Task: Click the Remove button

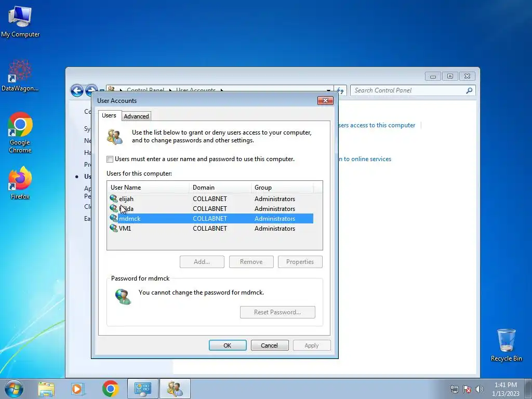Action: pyautogui.click(x=251, y=262)
